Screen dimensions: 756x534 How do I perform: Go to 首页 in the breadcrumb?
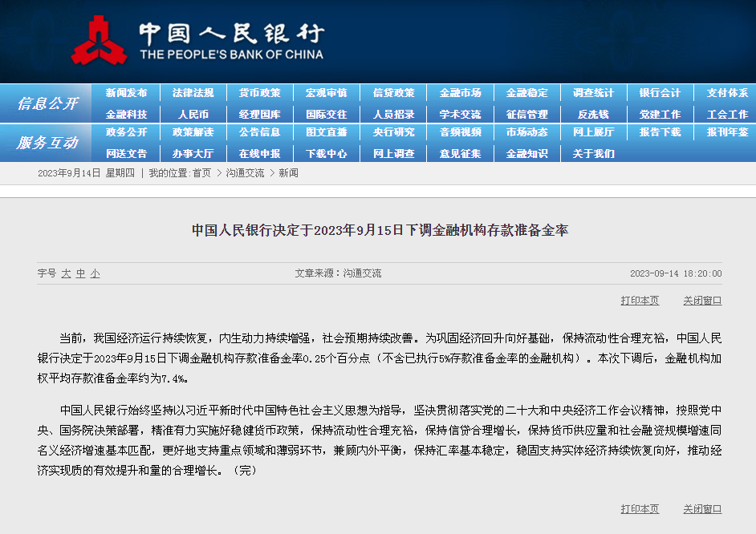point(201,173)
